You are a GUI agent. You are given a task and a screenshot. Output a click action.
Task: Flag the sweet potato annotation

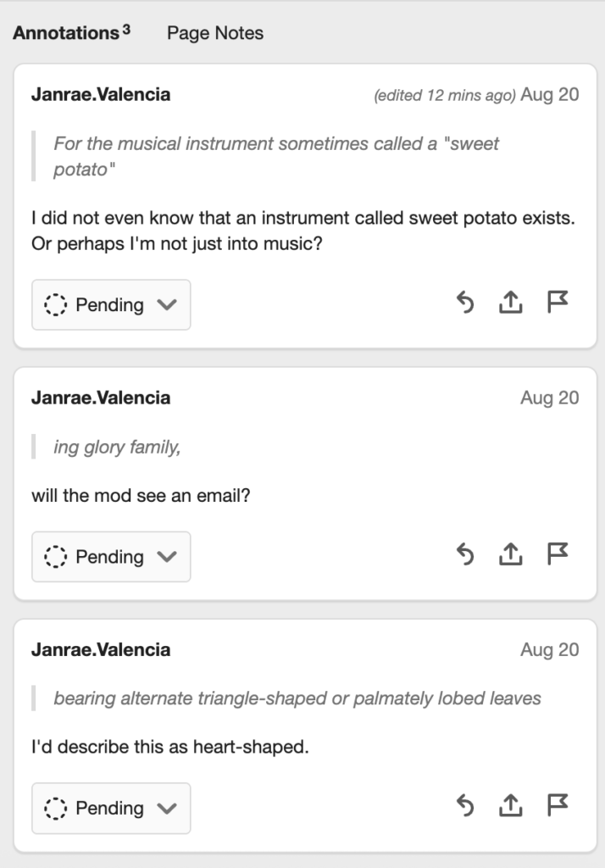[x=558, y=303]
